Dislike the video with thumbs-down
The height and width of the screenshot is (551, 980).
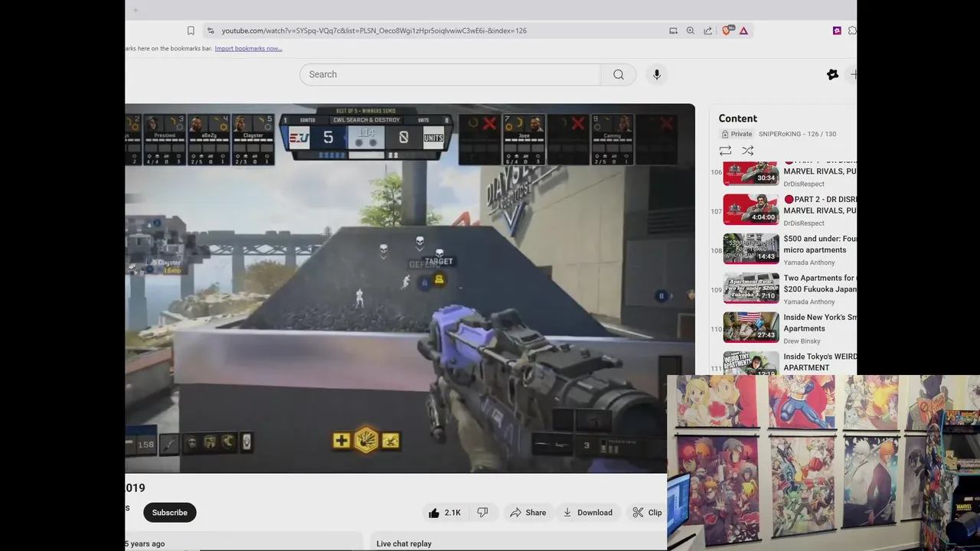click(482, 513)
